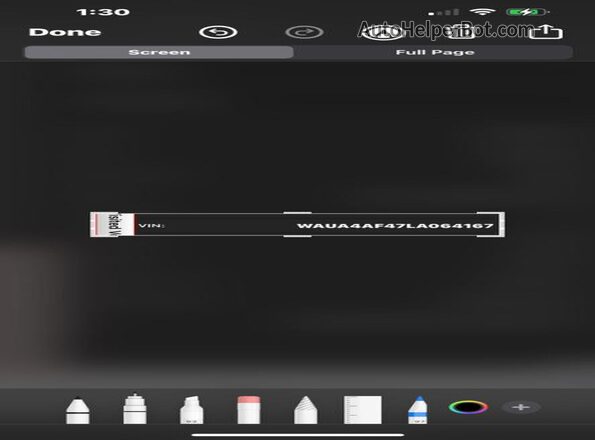This screenshot has height=440, width=595.
Task: Redo the markup action
Action: point(304,32)
